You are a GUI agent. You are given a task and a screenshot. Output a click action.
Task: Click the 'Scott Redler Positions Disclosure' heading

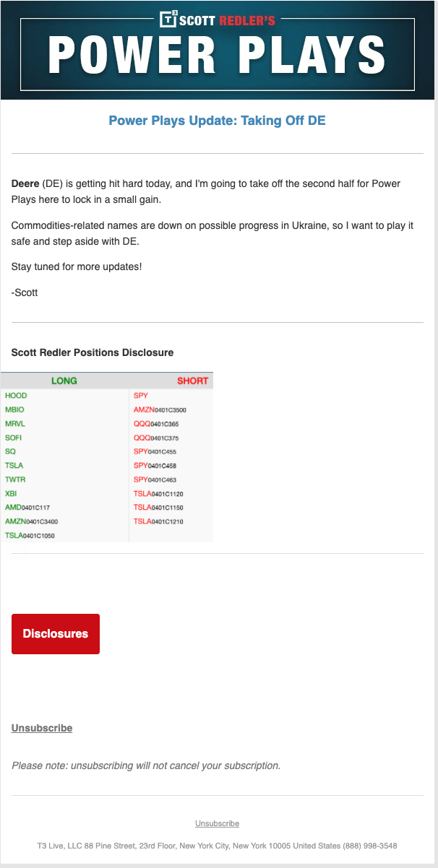(x=93, y=353)
